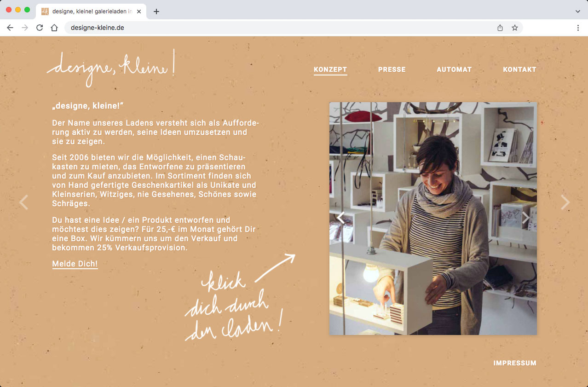This screenshot has height=387, width=588.
Task: Open the AUTOMAT menu item
Action: (x=454, y=69)
